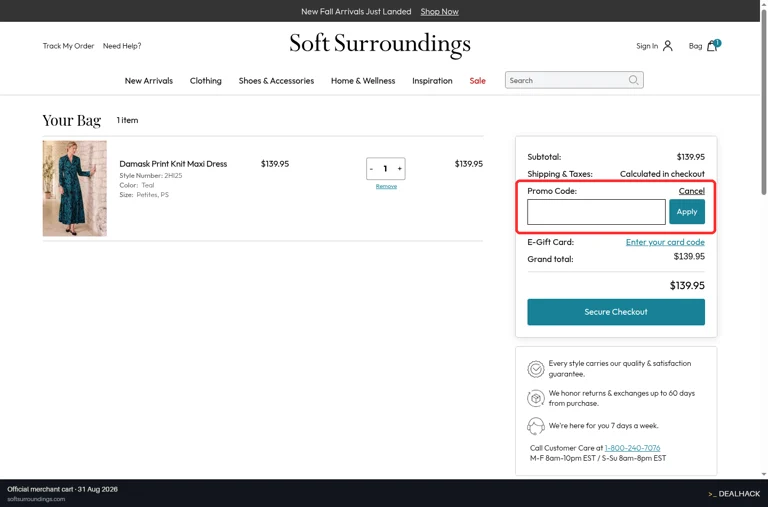The image size is (768, 507).
Task: Remove the Damask dress from bag
Action: [386, 186]
